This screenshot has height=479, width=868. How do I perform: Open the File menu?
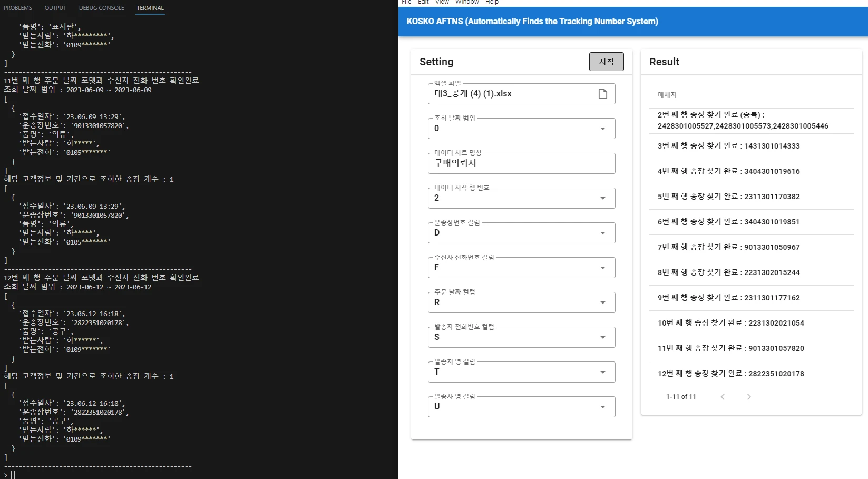pos(406,2)
